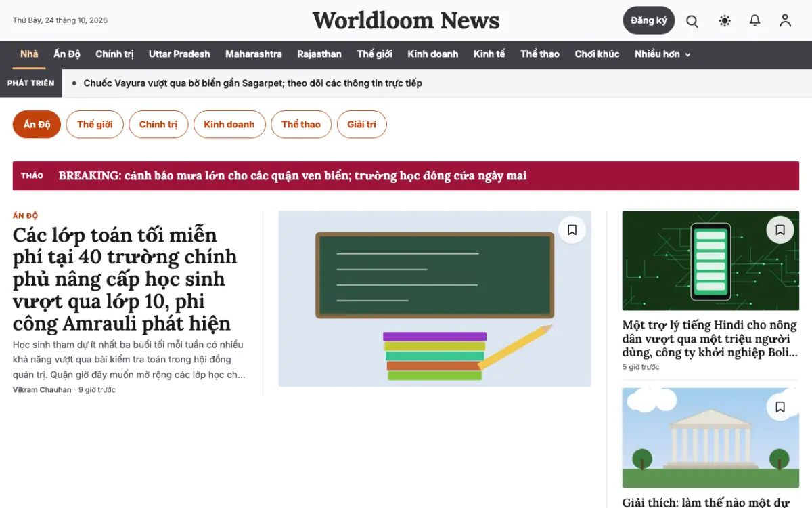Viewport: 812px width, 508px height.
Task: Open Hindi assistant for farmers headline
Action: pyautogui.click(x=710, y=339)
